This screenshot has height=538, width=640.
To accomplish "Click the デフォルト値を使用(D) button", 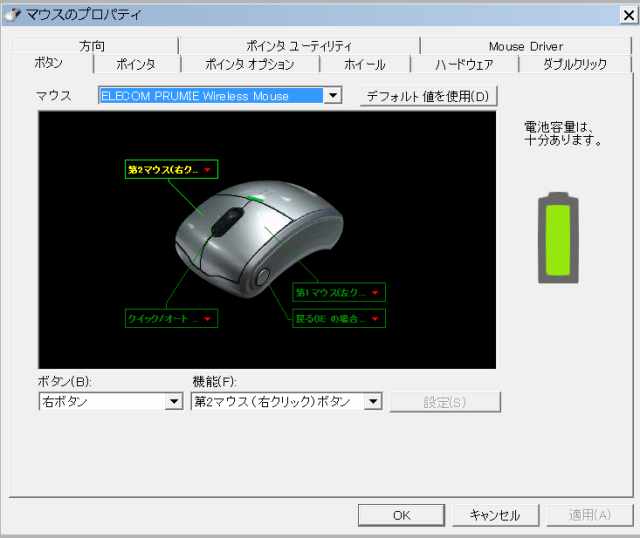I will pyautogui.click(x=428, y=96).
